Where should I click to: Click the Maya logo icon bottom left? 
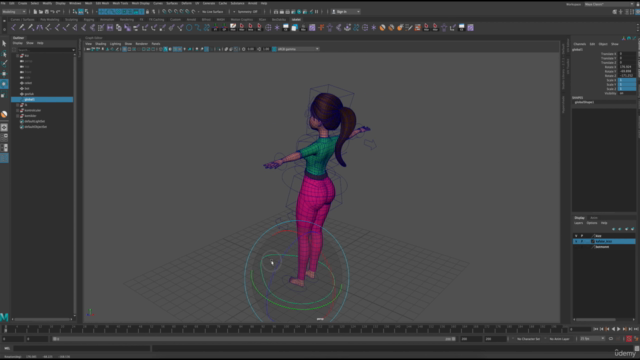pos(4,317)
